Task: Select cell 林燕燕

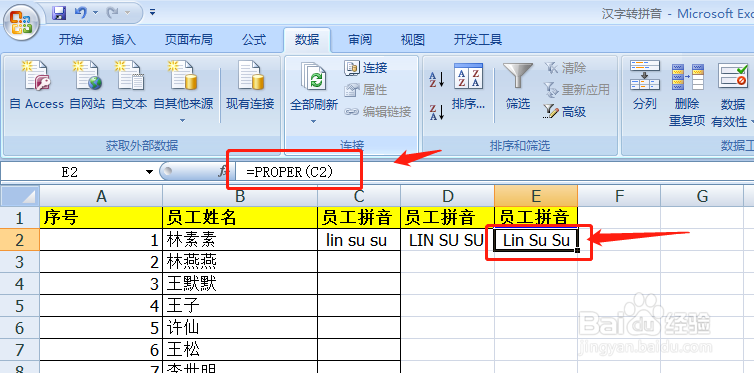Action: pyautogui.click(x=240, y=262)
